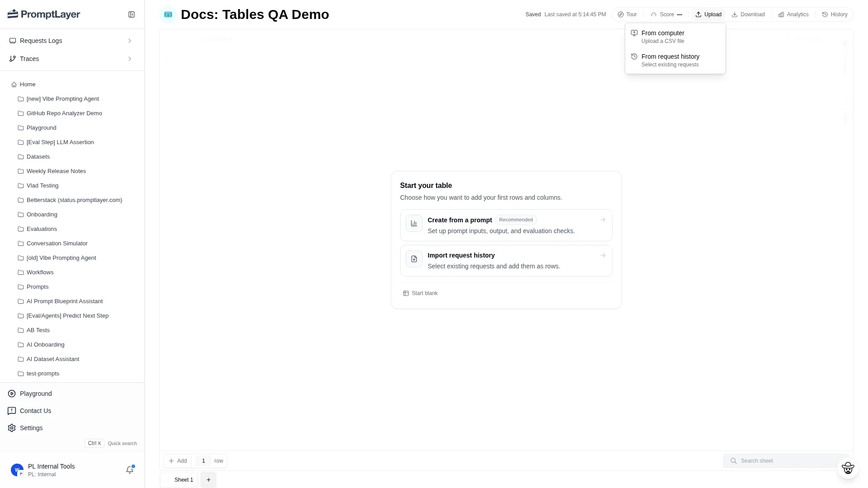
Task: Open the Conversation Simulator folder
Action: coord(57,244)
